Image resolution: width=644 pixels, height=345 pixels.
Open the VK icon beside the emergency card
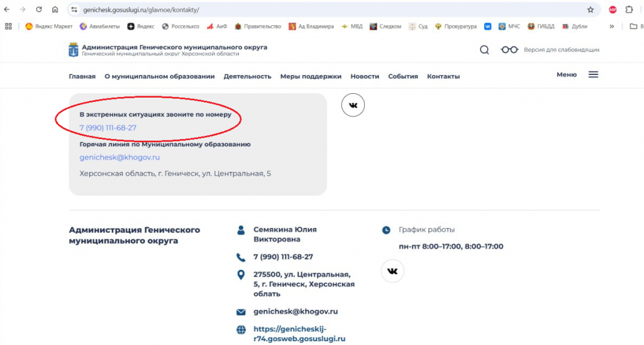pyautogui.click(x=353, y=105)
